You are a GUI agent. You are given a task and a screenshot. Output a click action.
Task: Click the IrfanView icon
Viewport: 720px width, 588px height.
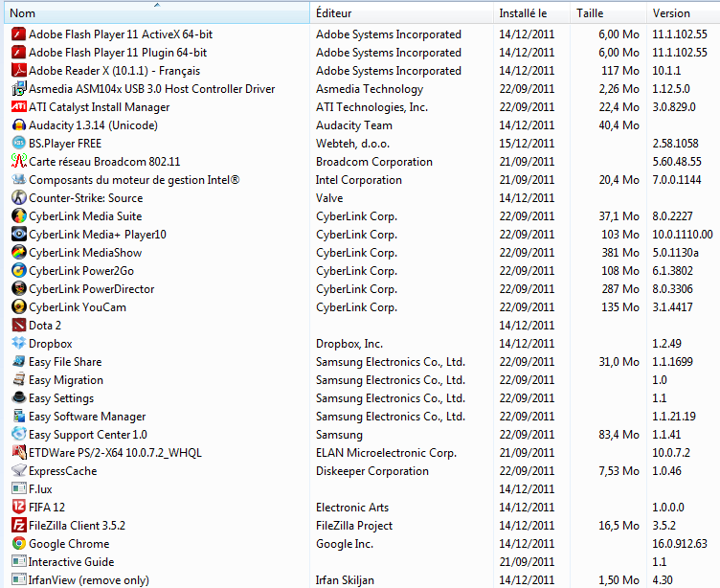19,580
